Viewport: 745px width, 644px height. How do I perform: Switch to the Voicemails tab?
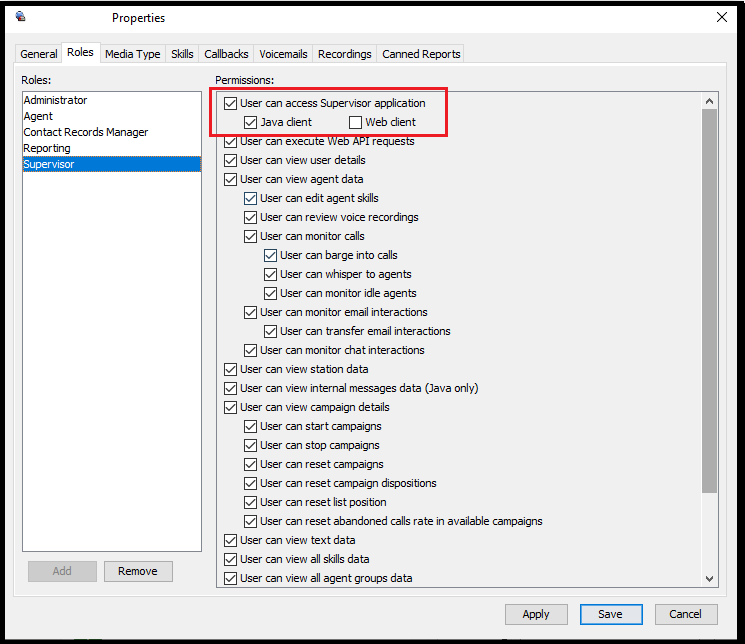click(x=283, y=54)
